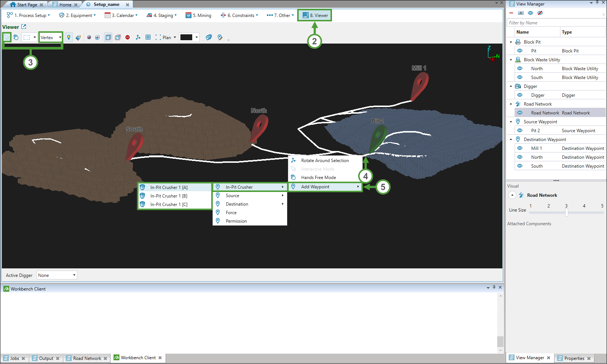The height and width of the screenshot is (364, 607).
Task: Toggle visibility of Pit 2 source waypoint
Action: pos(520,131)
